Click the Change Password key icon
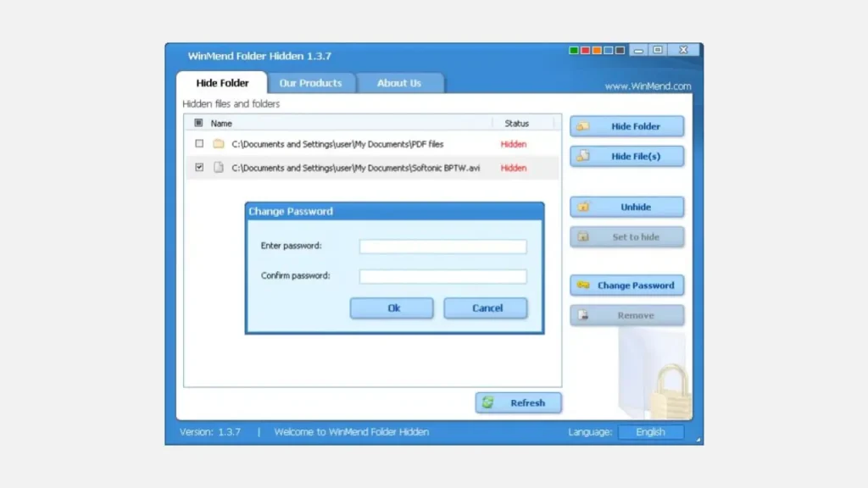This screenshot has height=488, width=868. [x=583, y=286]
